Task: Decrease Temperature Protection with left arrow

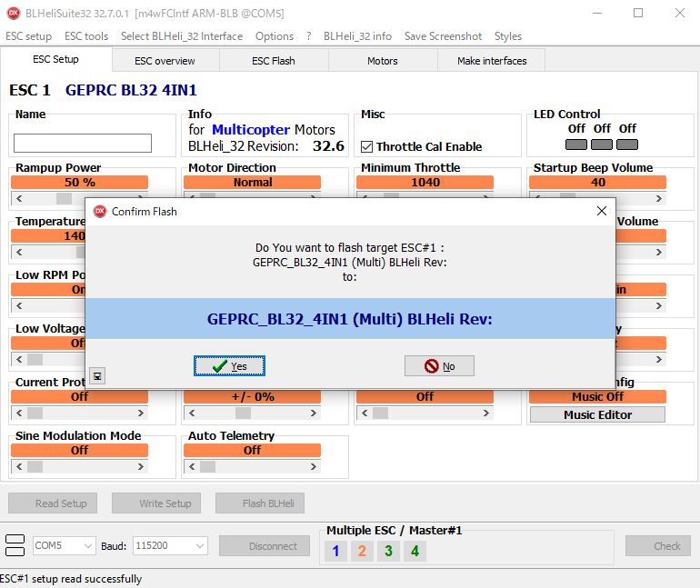Action: coord(19,252)
